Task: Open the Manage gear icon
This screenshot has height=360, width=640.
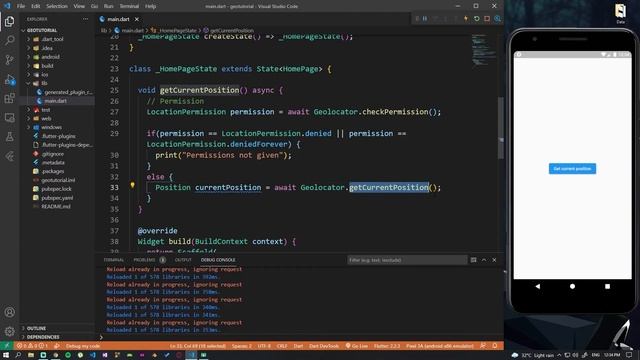Action: (x=9, y=331)
